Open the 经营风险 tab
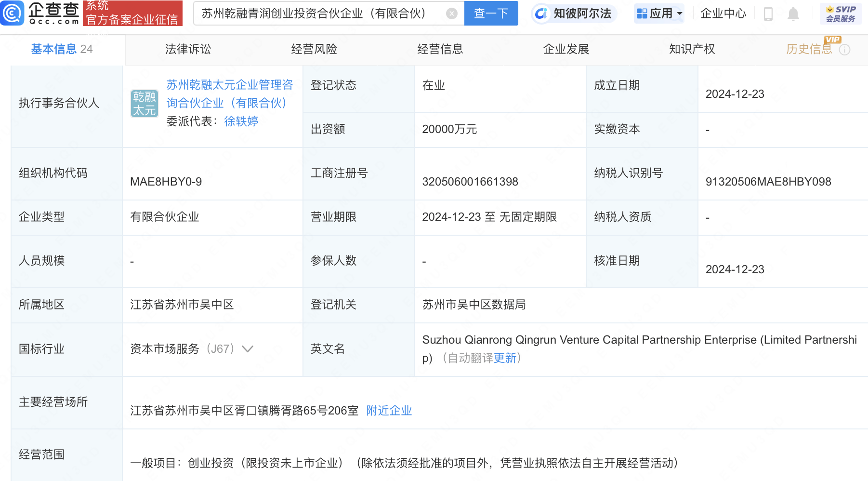868x481 pixels. (314, 49)
